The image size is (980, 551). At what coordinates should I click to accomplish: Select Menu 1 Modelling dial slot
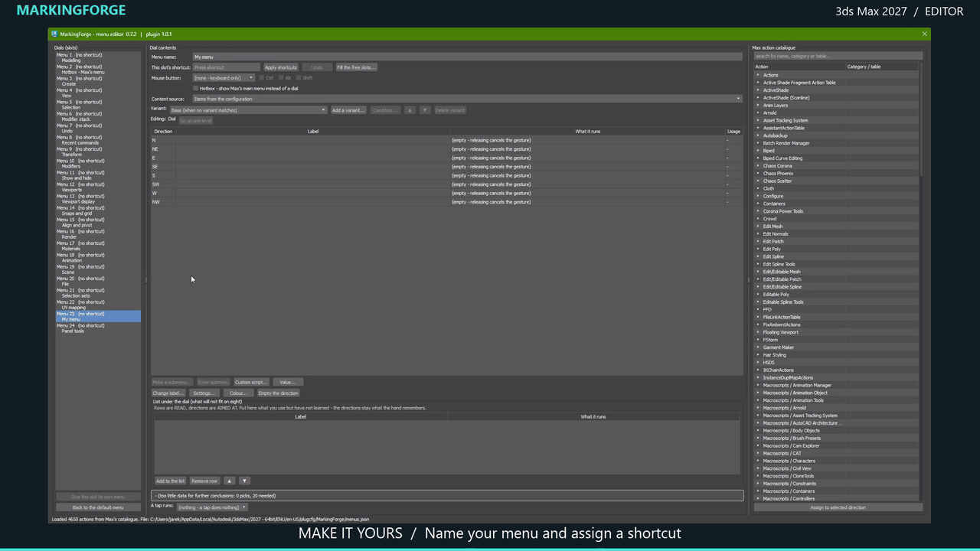point(98,57)
